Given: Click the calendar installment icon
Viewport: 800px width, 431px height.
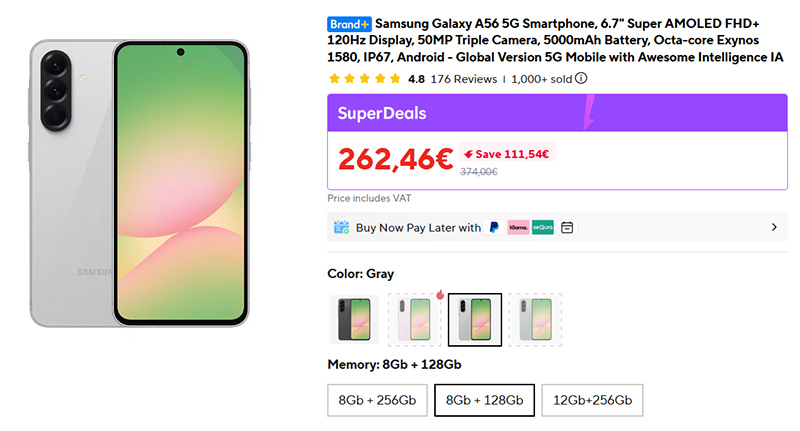Looking at the screenshot, I should click(567, 228).
